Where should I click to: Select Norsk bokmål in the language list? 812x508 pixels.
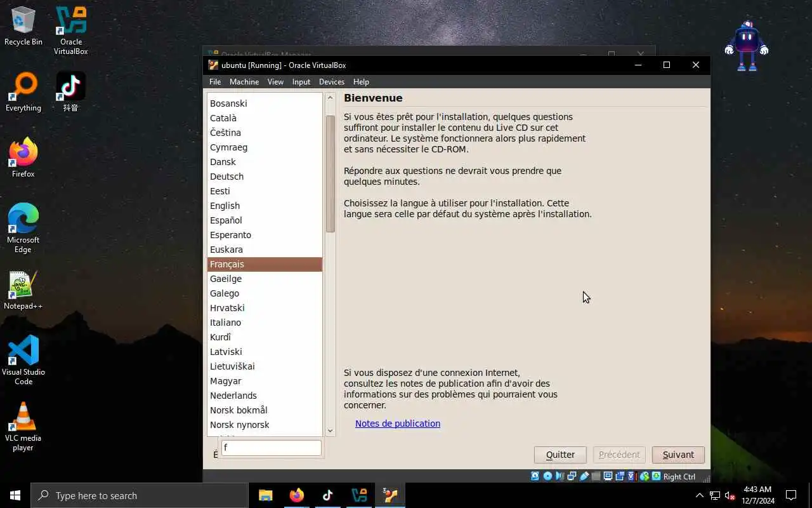click(x=265, y=410)
